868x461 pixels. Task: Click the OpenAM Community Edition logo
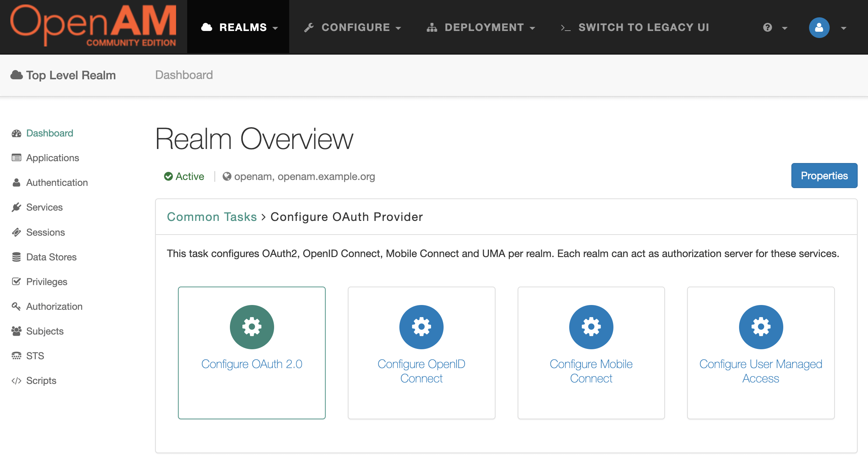click(x=94, y=26)
